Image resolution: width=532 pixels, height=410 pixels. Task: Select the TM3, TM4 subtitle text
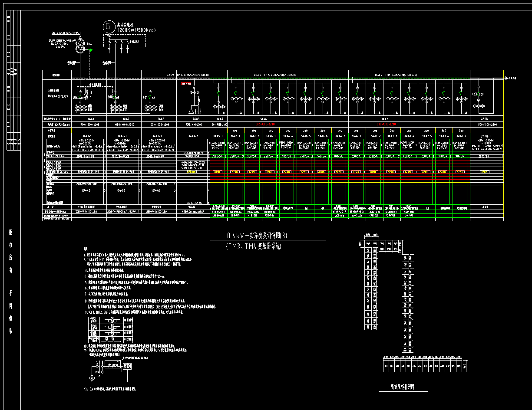(x=254, y=246)
